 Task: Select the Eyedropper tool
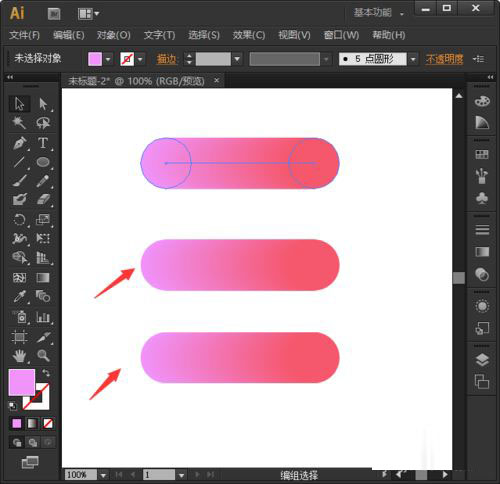(20, 296)
